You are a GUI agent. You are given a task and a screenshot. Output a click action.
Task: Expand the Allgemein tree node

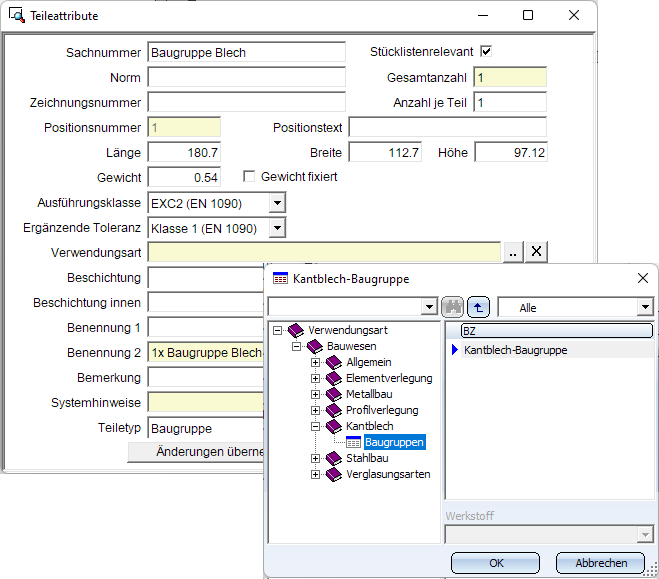[x=315, y=362]
